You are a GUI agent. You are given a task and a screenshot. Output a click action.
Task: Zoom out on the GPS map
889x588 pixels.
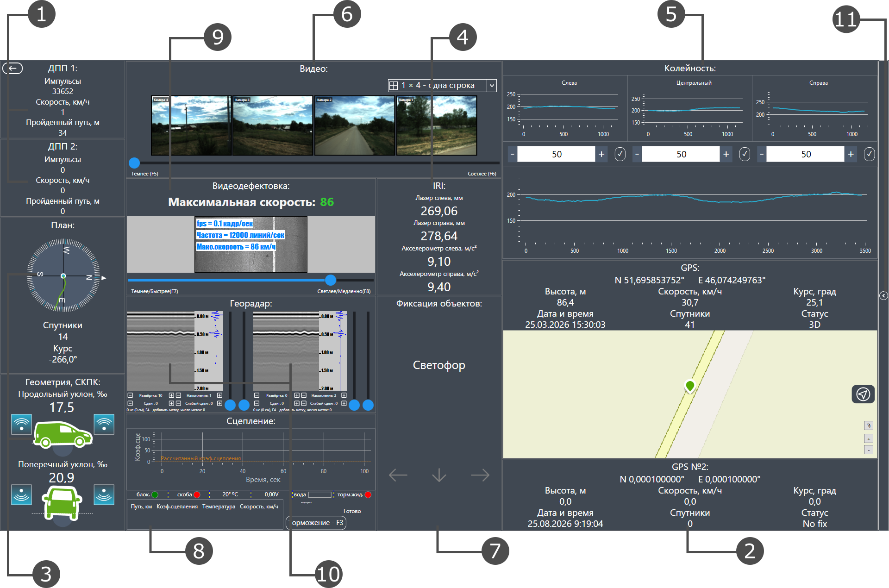coord(869,450)
